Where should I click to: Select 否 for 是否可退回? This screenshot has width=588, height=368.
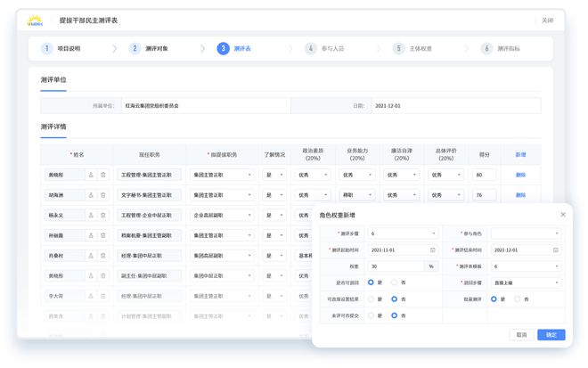click(394, 282)
